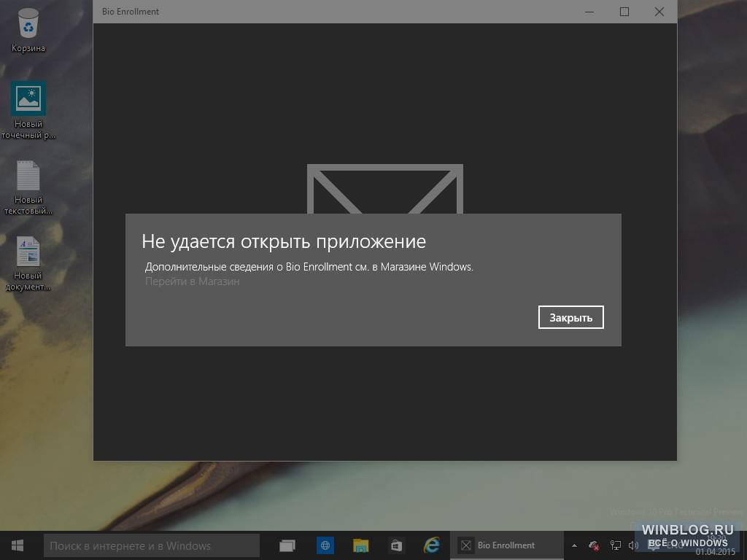Click the tray icon with red cross
Viewport: 747px width, 560px height.
pyautogui.click(x=594, y=545)
